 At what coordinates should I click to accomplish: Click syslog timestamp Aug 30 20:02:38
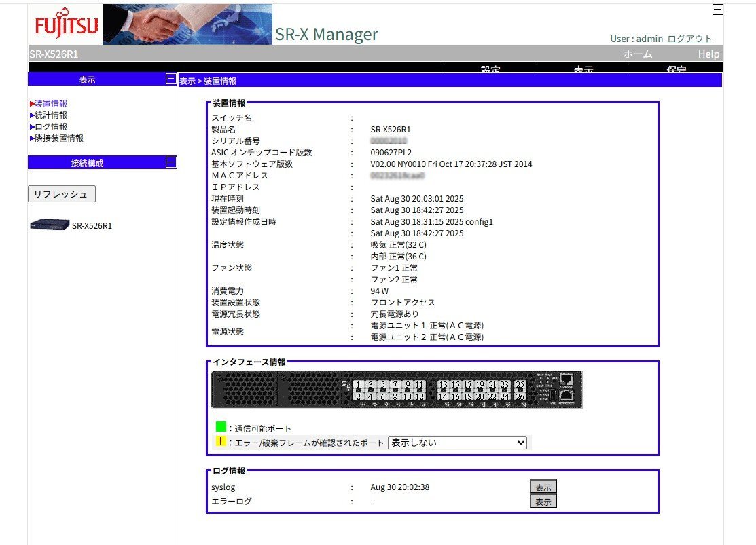[399, 487]
